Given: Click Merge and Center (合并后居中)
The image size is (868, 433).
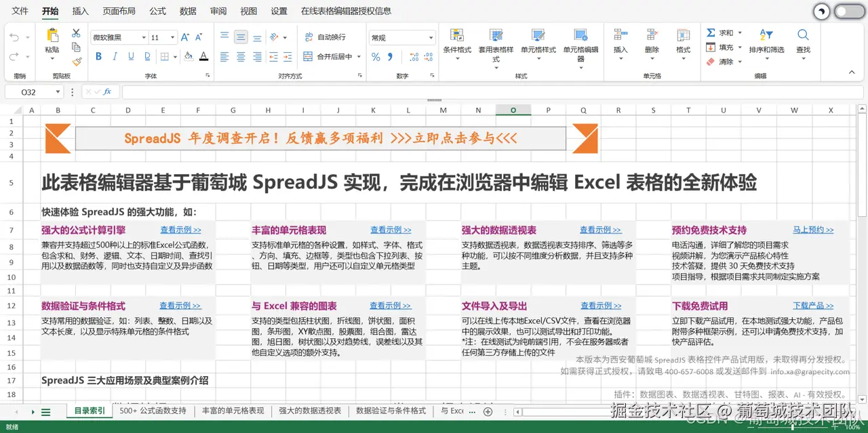Looking at the screenshot, I should (x=328, y=57).
